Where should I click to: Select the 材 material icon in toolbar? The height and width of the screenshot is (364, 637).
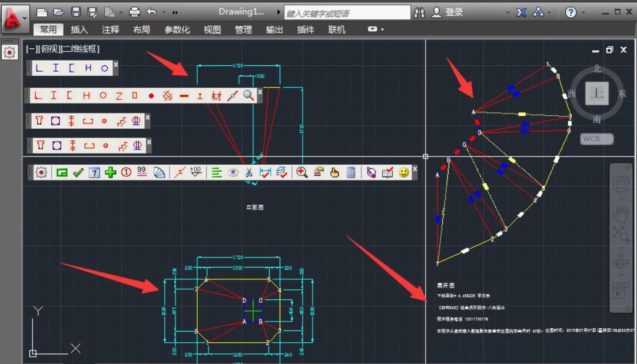[x=216, y=95]
